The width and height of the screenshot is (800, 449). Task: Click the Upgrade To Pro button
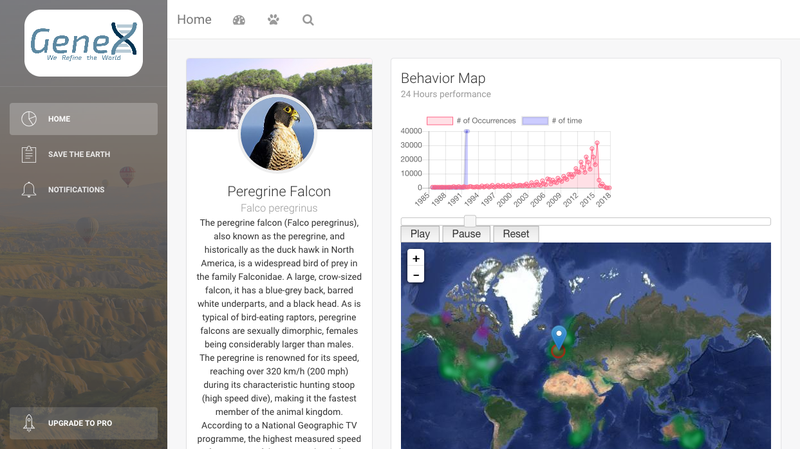(x=84, y=423)
